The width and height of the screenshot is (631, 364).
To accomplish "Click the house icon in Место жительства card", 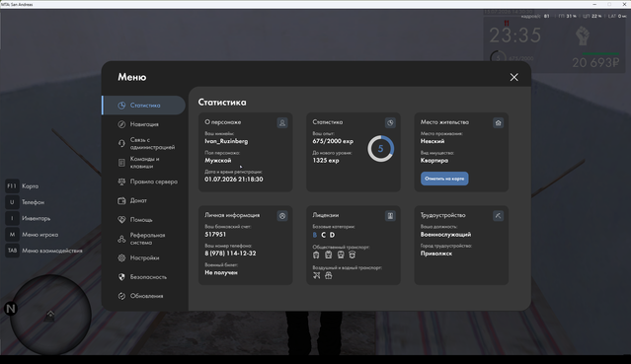I will pyautogui.click(x=498, y=122).
